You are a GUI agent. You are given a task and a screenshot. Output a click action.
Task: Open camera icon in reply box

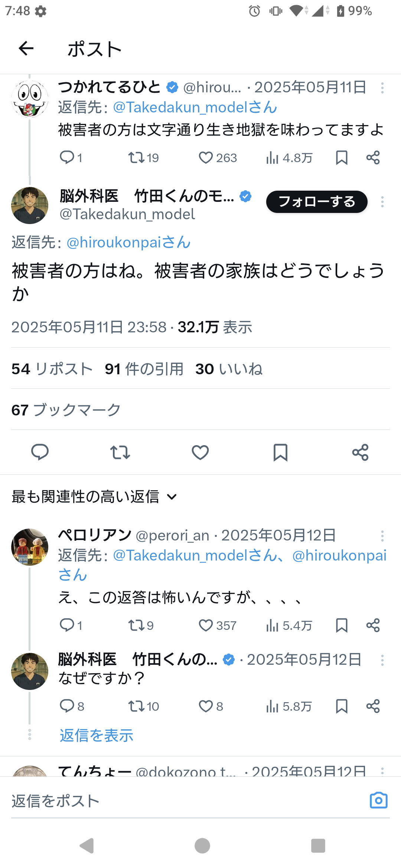pos(378,800)
